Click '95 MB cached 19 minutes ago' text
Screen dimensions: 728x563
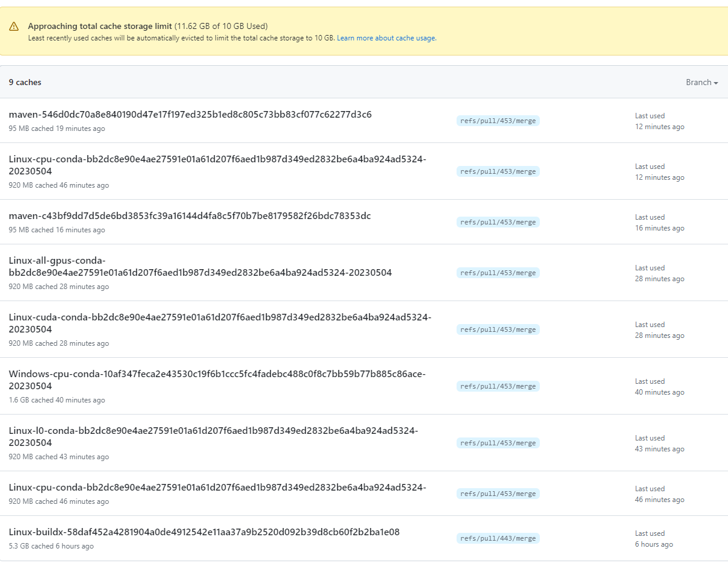coord(57,129)
